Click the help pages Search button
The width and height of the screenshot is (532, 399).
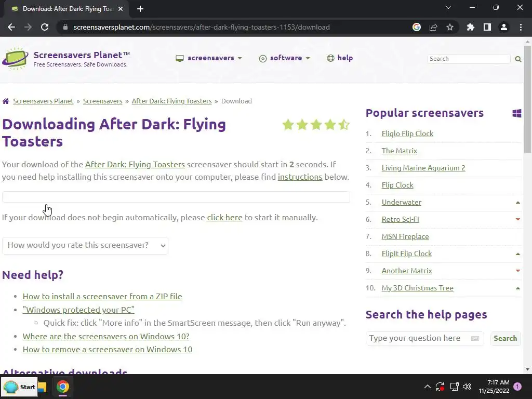click(505, 338)
